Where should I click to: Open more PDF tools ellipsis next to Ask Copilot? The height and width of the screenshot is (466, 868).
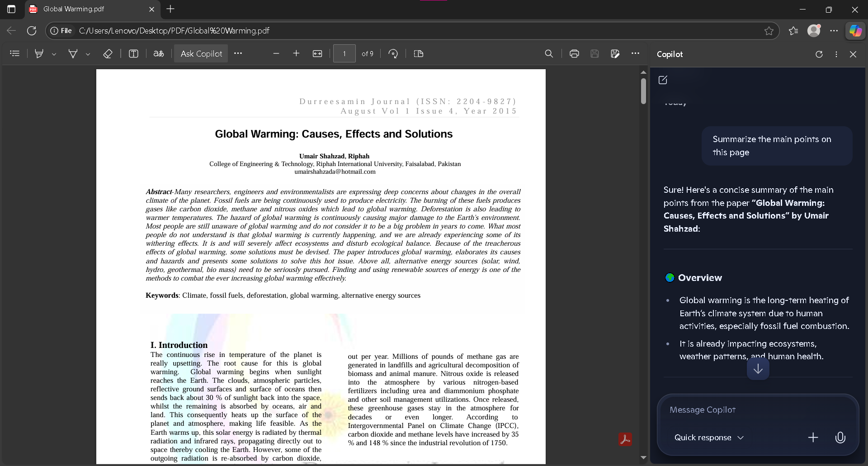[238, 53]
